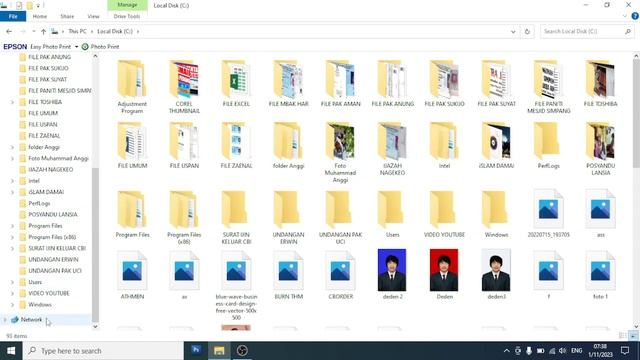Click the taskbar search box
Image resolution: width=640 pixels, height=360 pixels.
[103, 351]
